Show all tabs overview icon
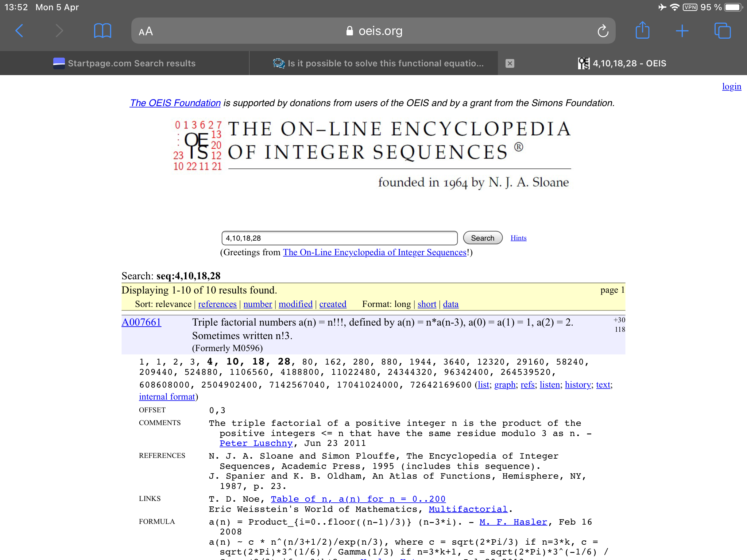Image resolution: width=747 pixels, height=560 pixels. (x=722, y=31)
